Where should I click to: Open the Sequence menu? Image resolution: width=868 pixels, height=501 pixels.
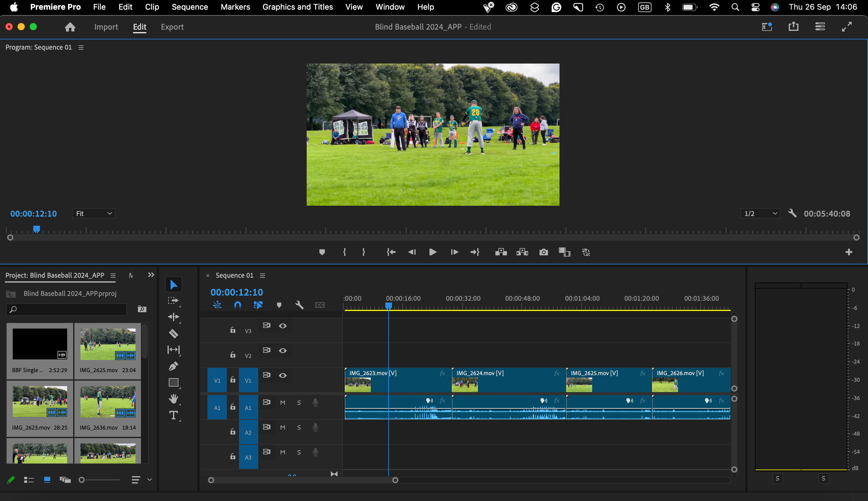(190, 7)
